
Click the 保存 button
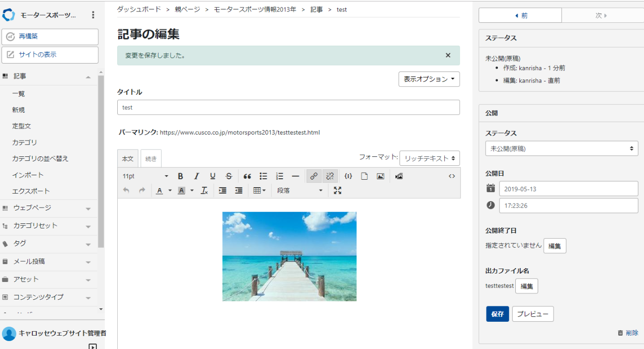pos(497,314)
